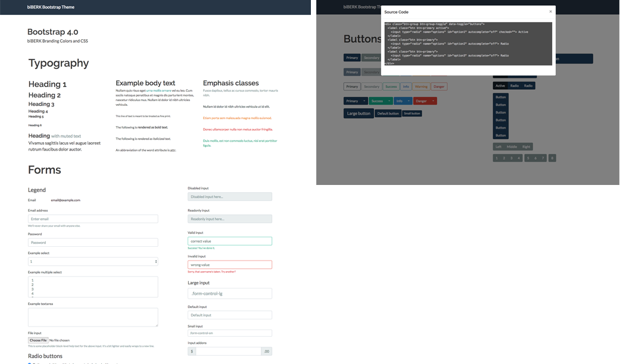The width and height of the screenshot is (620, 364).
Task: Click the Choose File button
Action: (x=38, y=340)
